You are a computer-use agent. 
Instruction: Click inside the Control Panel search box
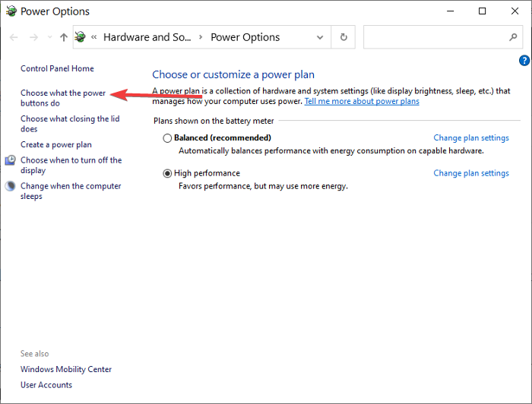tap(433, 37)
